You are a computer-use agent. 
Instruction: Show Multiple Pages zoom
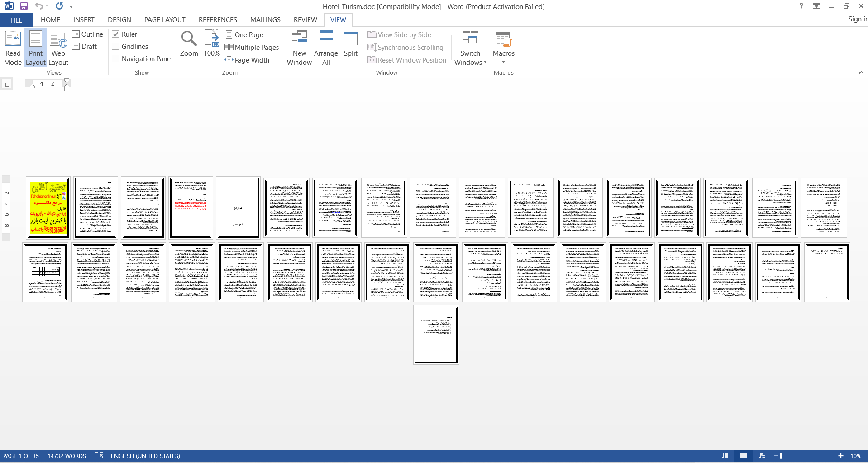252,48
